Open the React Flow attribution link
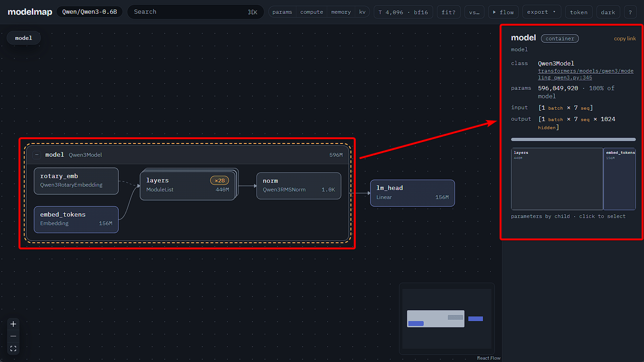Screen dimensions: 644x362 point(489,358)
